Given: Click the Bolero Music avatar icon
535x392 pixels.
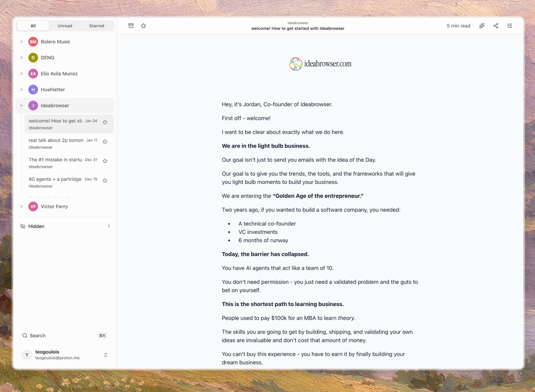Looking at the screenshot, I should pyautogui.click(x=33, y=42).
